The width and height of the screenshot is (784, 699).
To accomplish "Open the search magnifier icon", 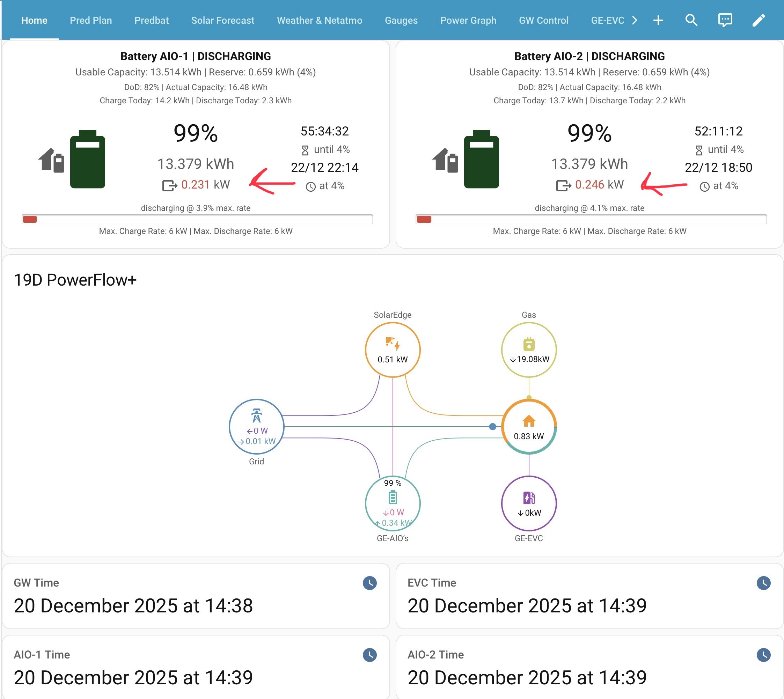I will (x=691, y=20).
